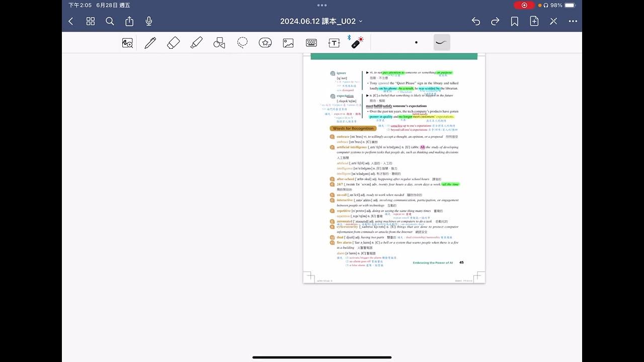
Task: Tap the red screen recording indicator
Action: tap(524, 5)
